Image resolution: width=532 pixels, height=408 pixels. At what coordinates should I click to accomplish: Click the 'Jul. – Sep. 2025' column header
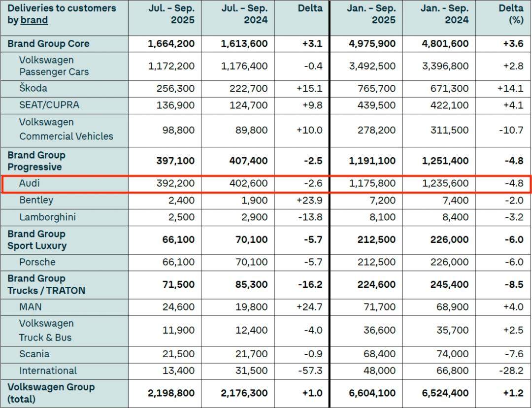click(x=172, y=14)
